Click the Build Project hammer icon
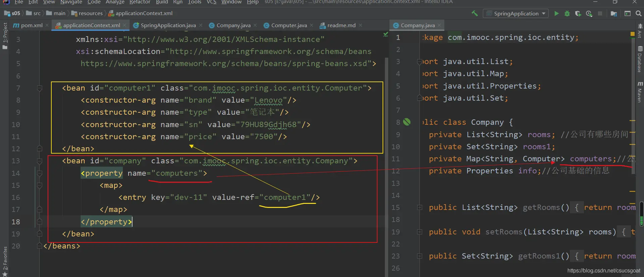The width and height of the screenshot is (644, 277). click(475, 13)
